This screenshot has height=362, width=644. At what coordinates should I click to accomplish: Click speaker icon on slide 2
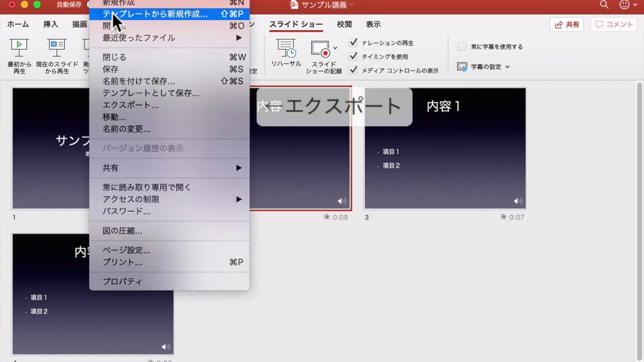coord(342,201)
